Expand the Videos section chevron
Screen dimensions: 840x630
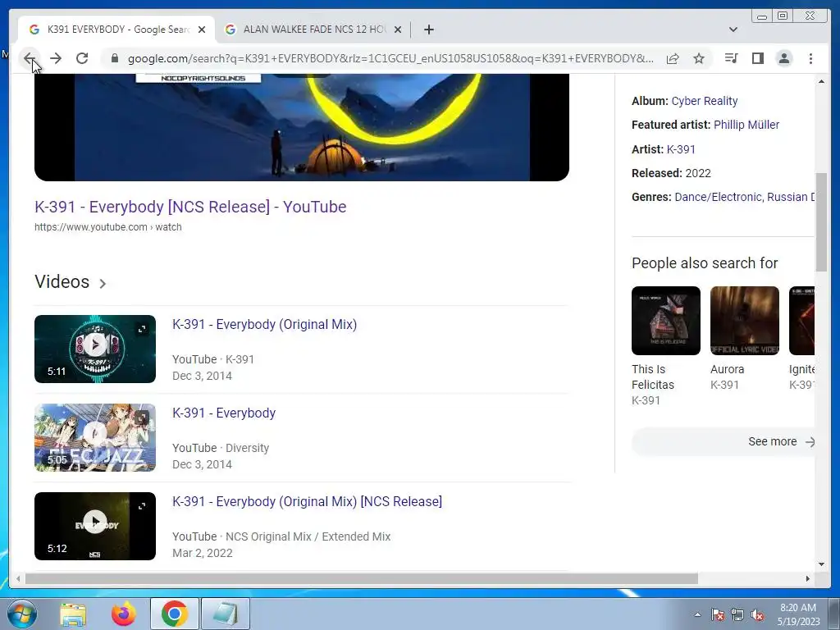[103, 283]
